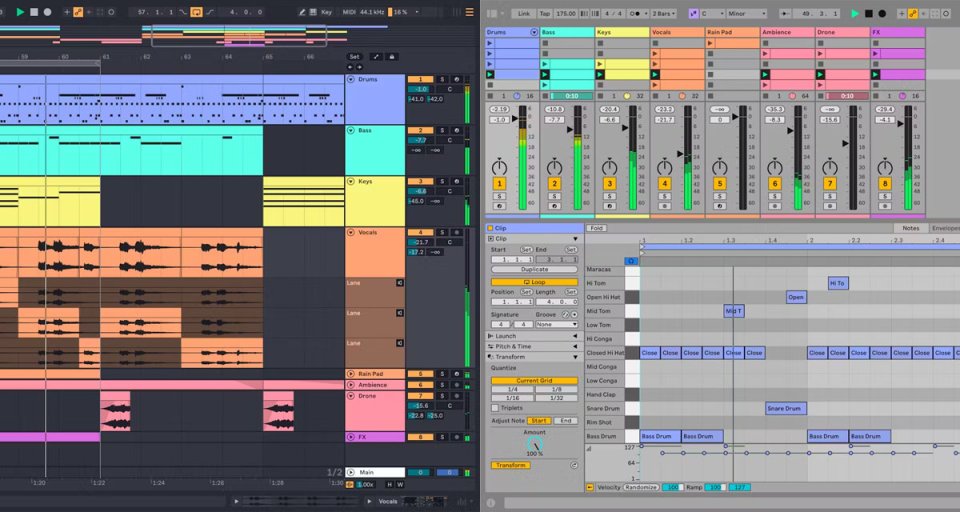This screenshot has width=960, height=512.
Task: Click the 175.00 tempo field
Action: tap(565, 13)
